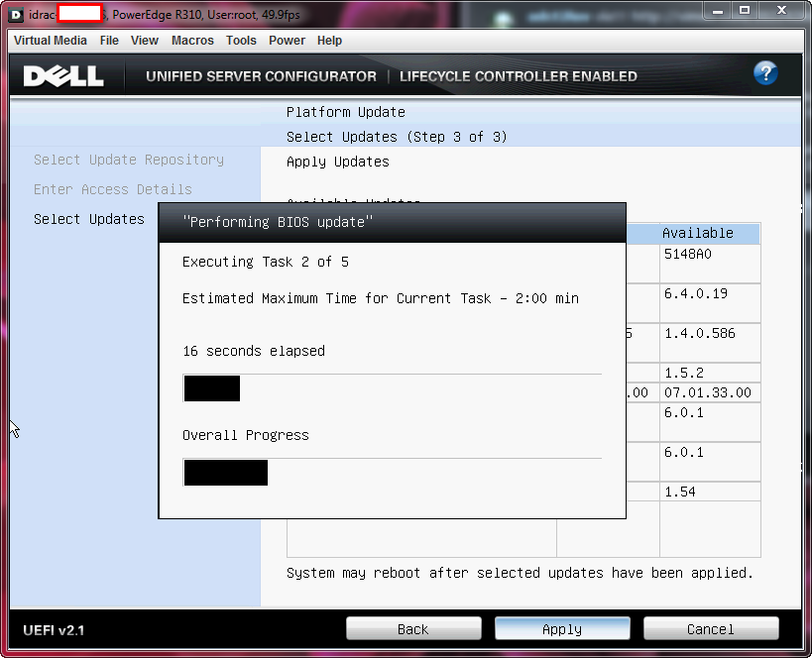This screenshot has height=658, width=812.
Task: Click the Available column header
Action: coord(710,234)
